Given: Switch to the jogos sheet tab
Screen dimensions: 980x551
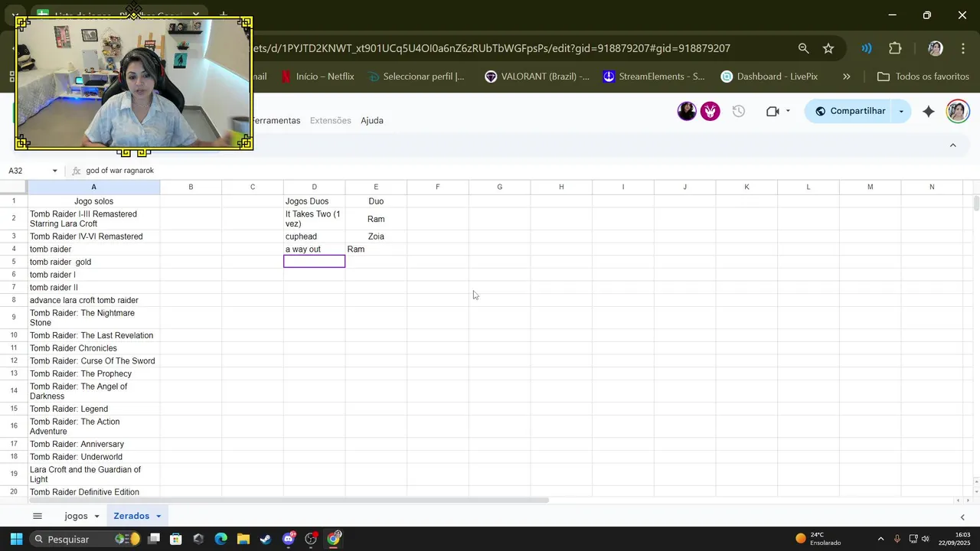Looking at the screenshot, I should [x=76, y=516].
